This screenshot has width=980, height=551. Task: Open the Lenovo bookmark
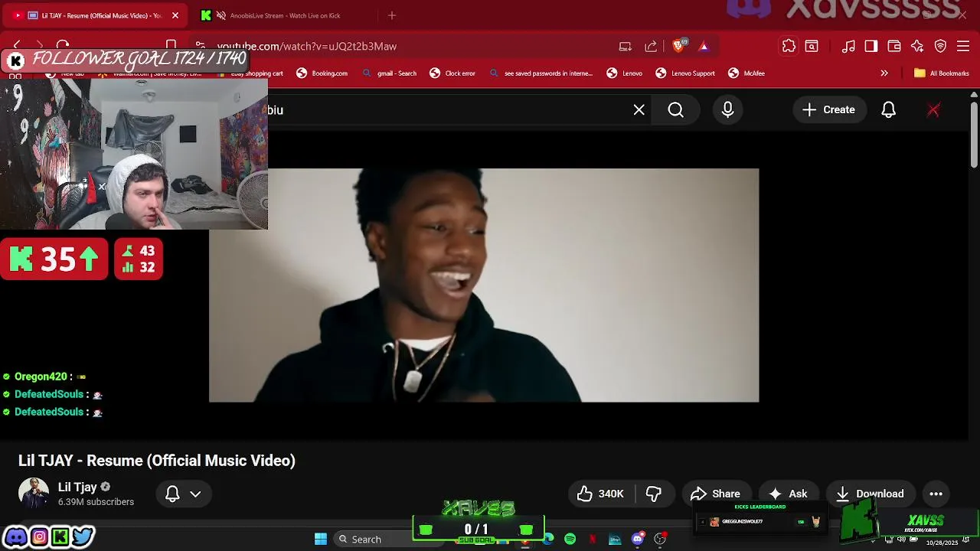624,73
